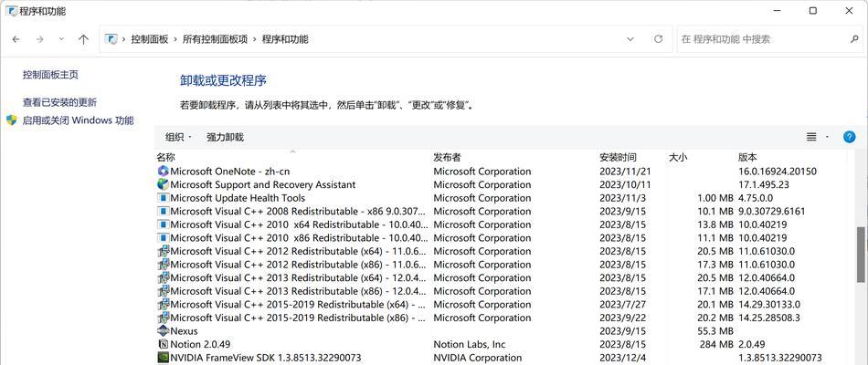Refresh the programs list
Image resolution: width=868 pixels, height=365 pixels.
[658, 39]
